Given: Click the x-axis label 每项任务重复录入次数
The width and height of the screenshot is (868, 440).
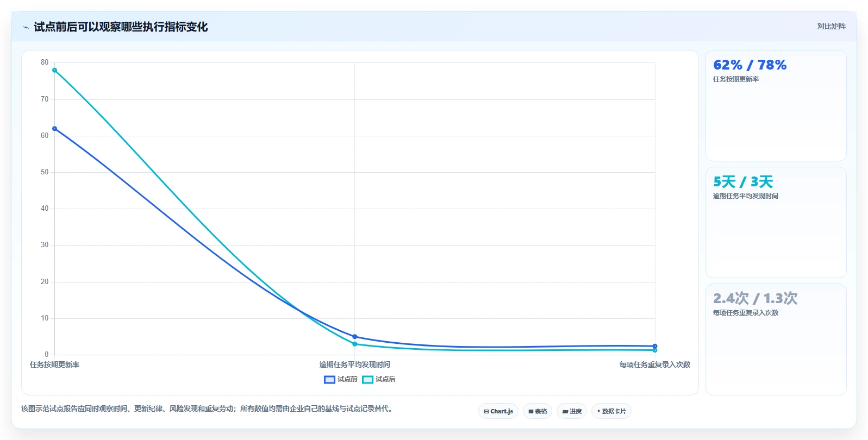Looking at the screenshot, I should click(x=655, y=364).
